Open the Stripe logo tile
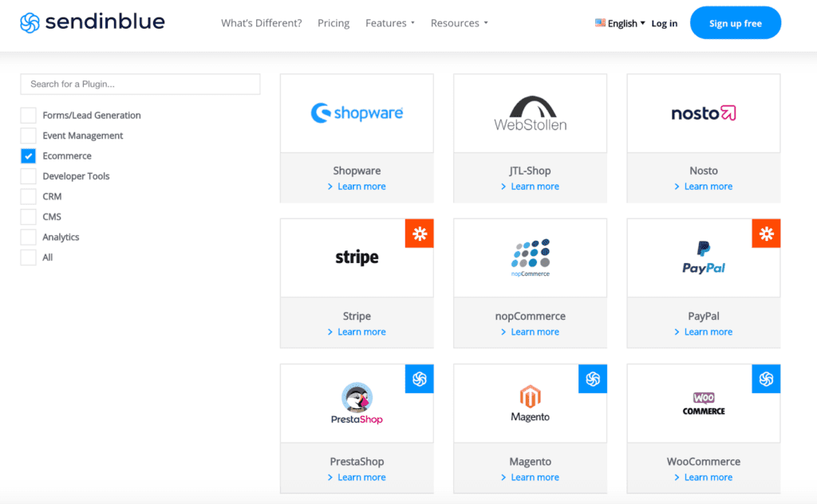817x504 pixels. 357,258
